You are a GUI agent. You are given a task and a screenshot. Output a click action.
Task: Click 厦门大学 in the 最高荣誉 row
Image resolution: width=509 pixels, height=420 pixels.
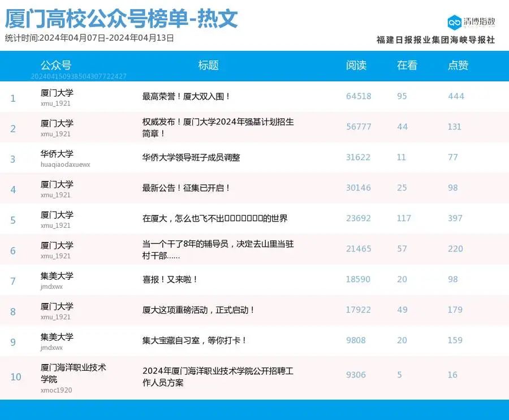[x=57, y=93]
